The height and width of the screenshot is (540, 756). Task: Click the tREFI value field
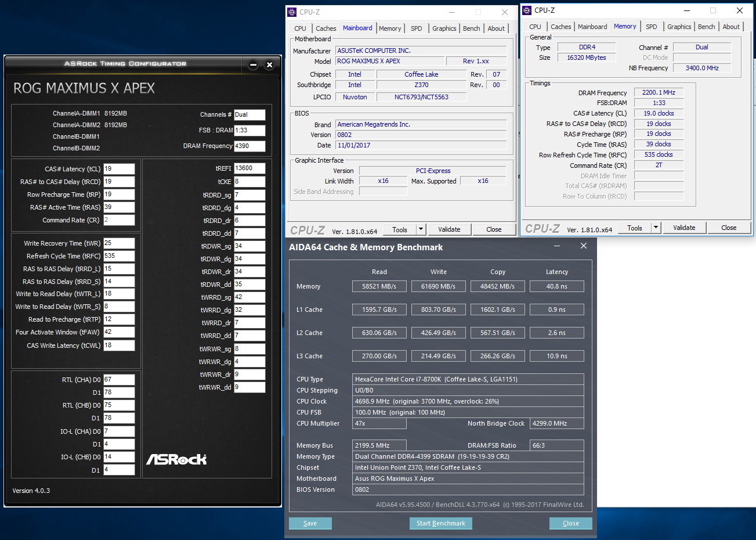(249, 168)
